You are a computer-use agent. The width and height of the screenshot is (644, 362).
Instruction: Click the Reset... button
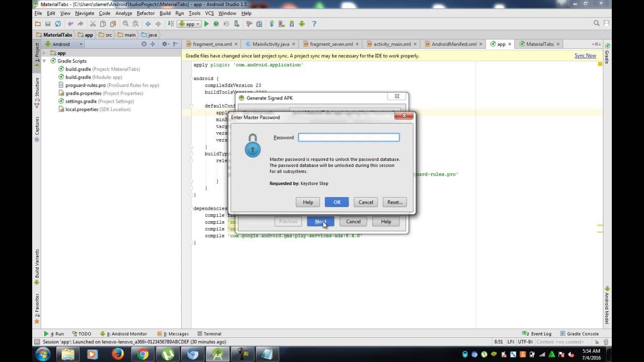tap(394, 202)
